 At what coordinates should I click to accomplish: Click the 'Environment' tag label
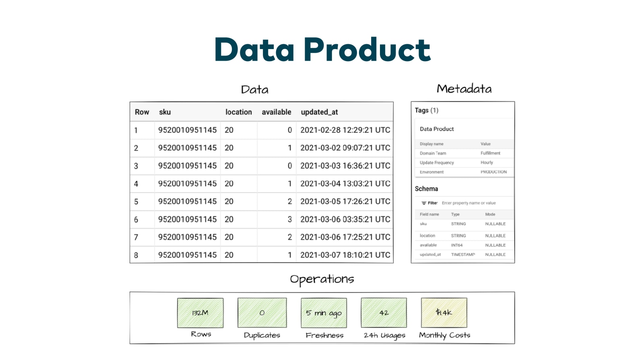[431, 172]
